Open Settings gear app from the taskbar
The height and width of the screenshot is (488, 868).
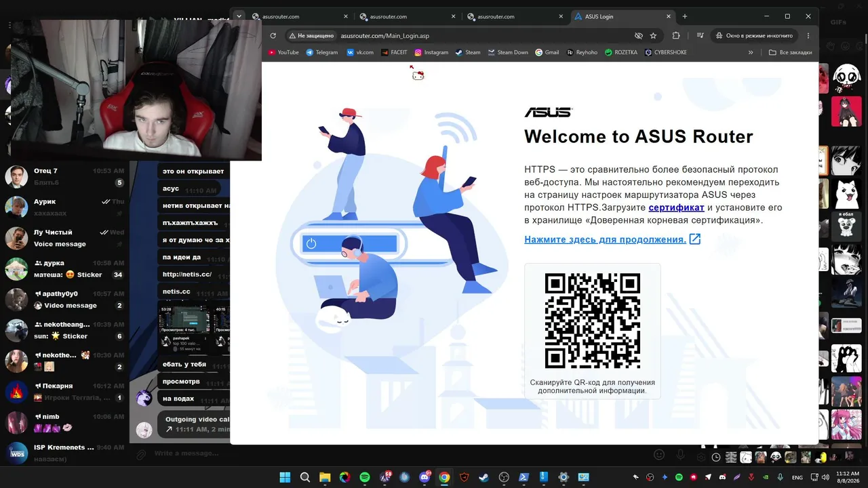pos(564,477)
